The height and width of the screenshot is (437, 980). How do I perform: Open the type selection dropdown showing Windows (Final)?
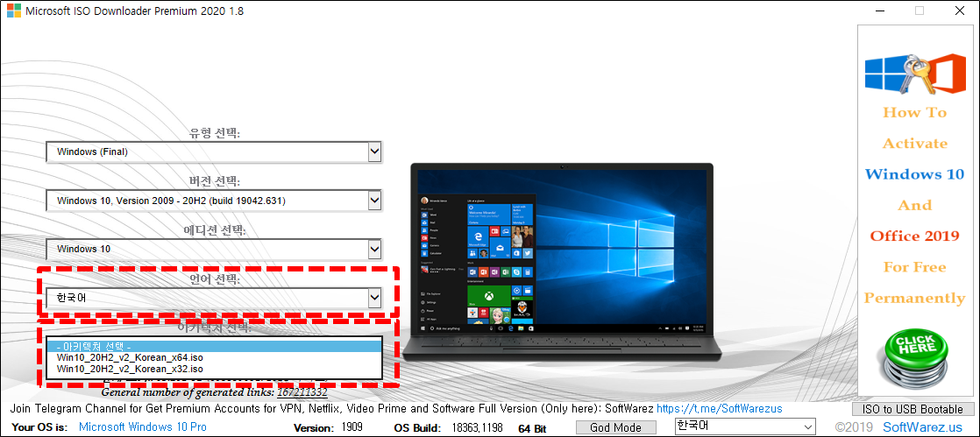[x=214, y=152]
